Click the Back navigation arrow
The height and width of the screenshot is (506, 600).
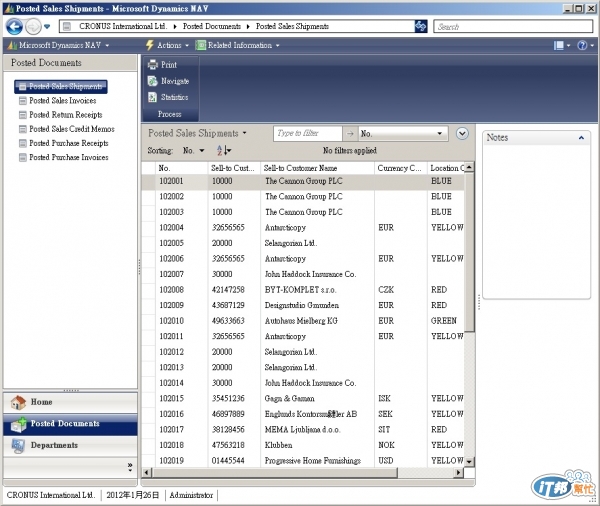15,26
